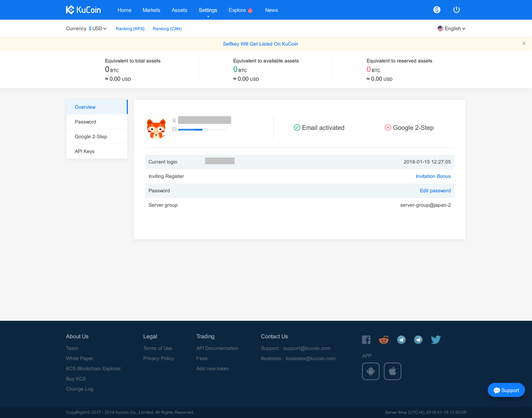532x418 pixels.
Task: Click the red Google 2-Step cross icon
Action: [388, 127]
